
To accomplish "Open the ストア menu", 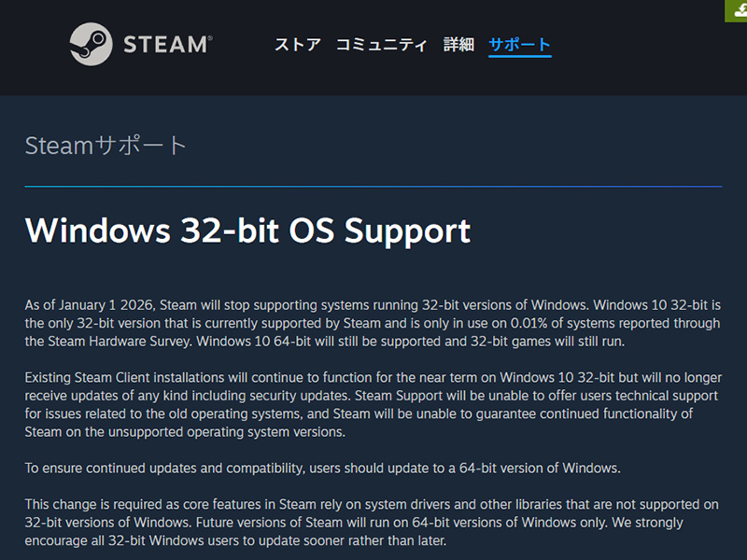I will [x=297, y=44].
